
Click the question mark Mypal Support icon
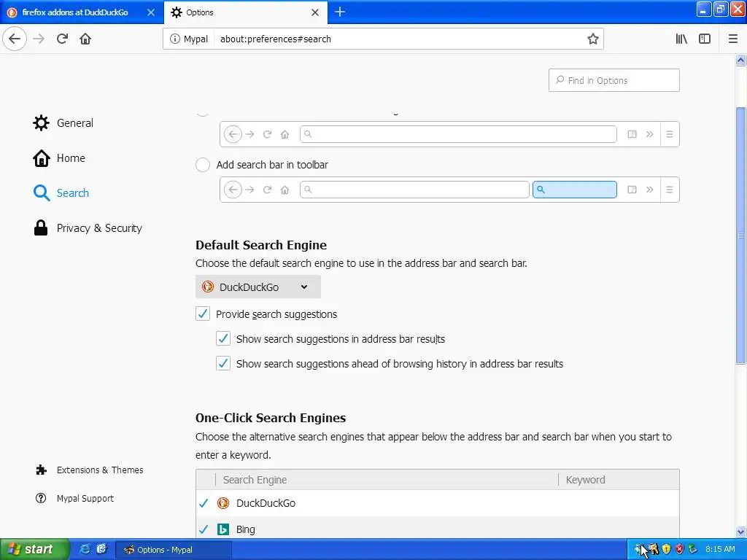click(41, 498)
